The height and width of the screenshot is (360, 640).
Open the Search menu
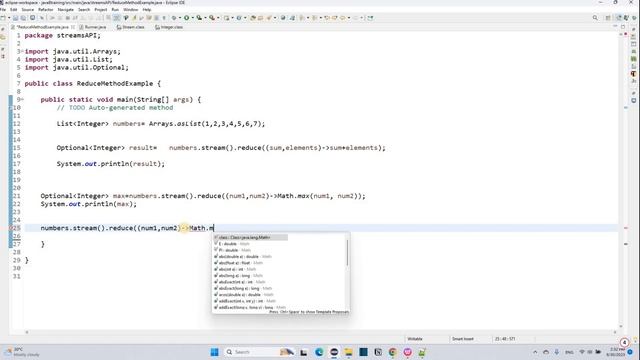point(84,9)
